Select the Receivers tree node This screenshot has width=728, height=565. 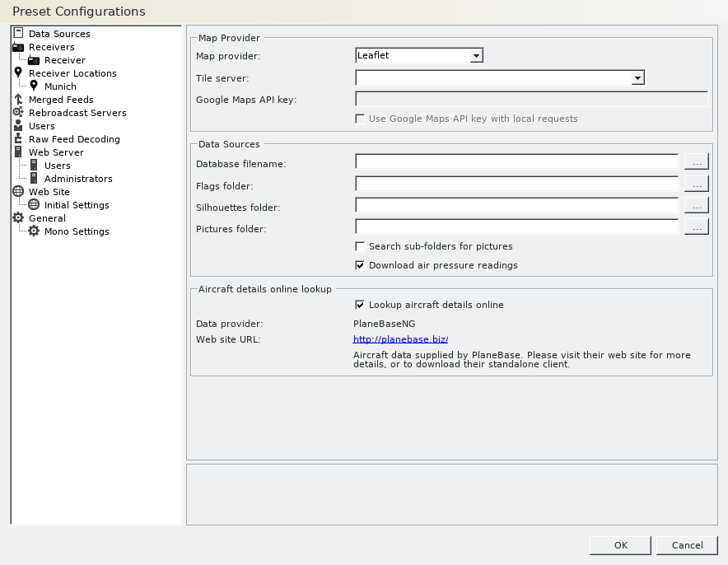(x=52, y=47)
